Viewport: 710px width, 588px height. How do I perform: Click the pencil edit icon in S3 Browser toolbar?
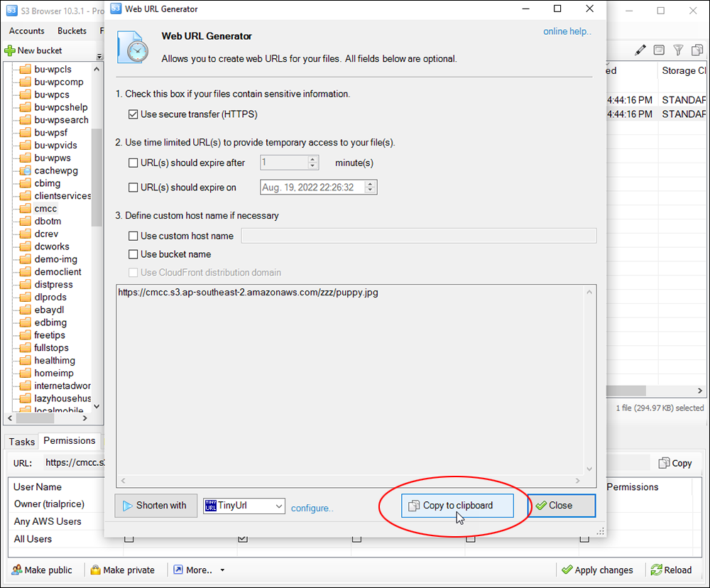pyautogui.click(x=640, y=50)
